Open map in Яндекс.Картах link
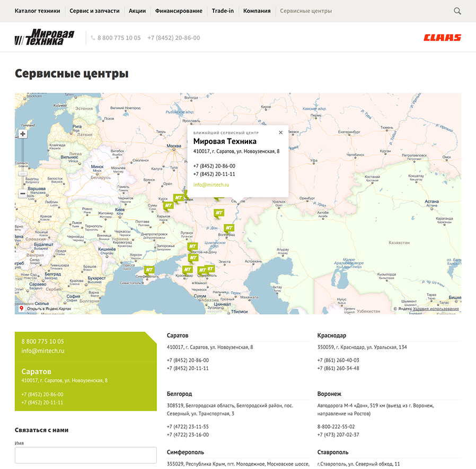The image size is (476, 469). point(48,309)
